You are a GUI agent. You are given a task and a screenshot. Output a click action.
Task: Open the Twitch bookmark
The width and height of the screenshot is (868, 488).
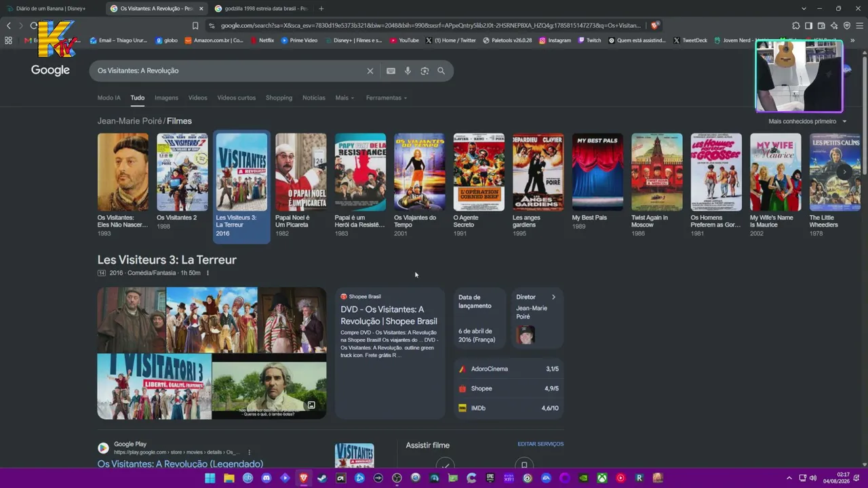589,41
